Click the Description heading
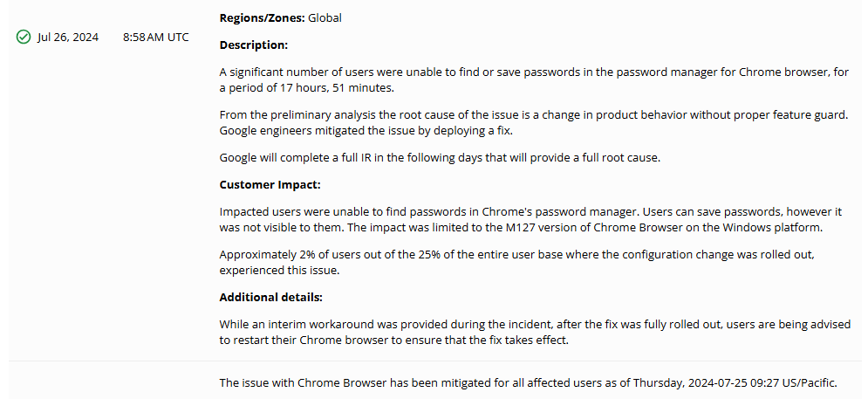Viewport: 868px width, 399px height. 253,45
